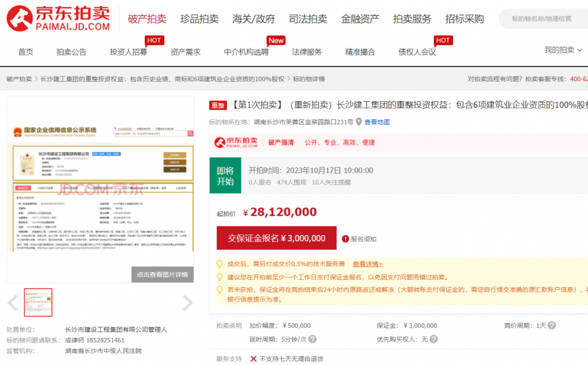588x365 pixels.
Task: Open the 珍品拍卖 top menu
Action: pyautogui.click(x=199, y=19)
